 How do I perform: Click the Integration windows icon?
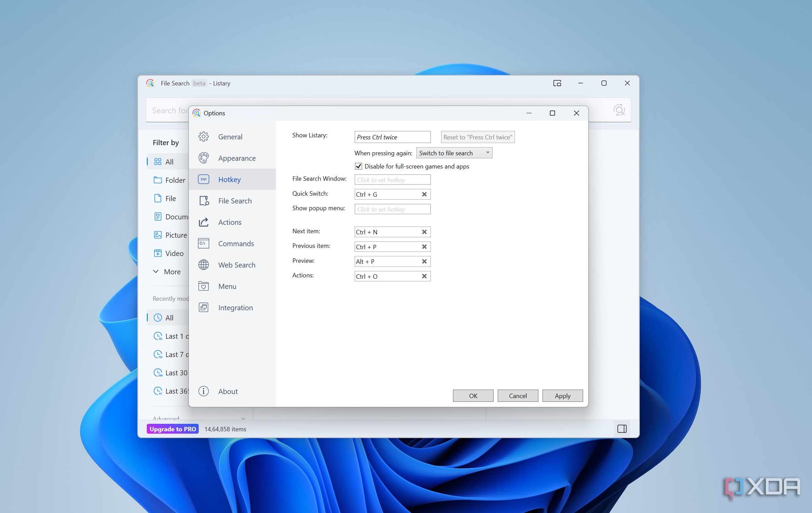click(203, 308)
